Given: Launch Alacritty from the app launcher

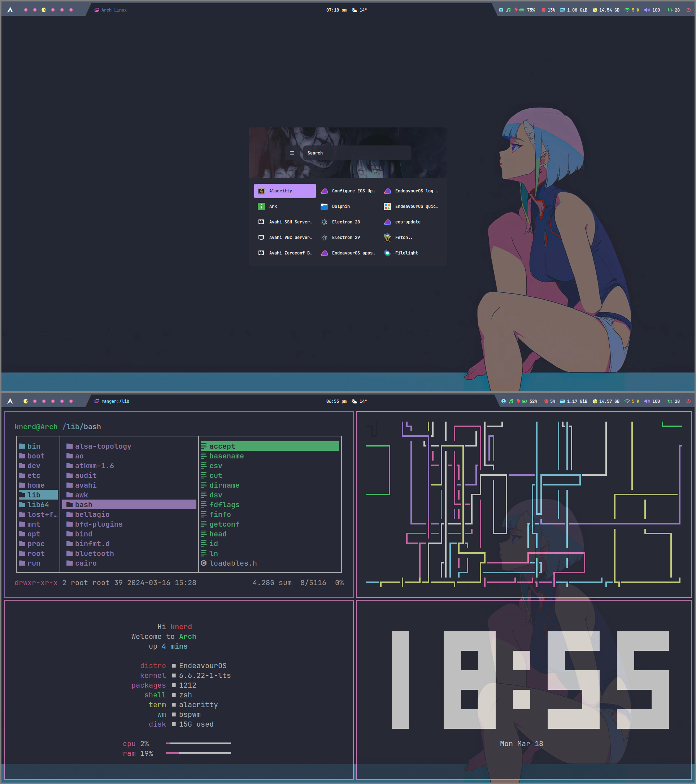Looking at the screenshot, I should click(285, 191).
